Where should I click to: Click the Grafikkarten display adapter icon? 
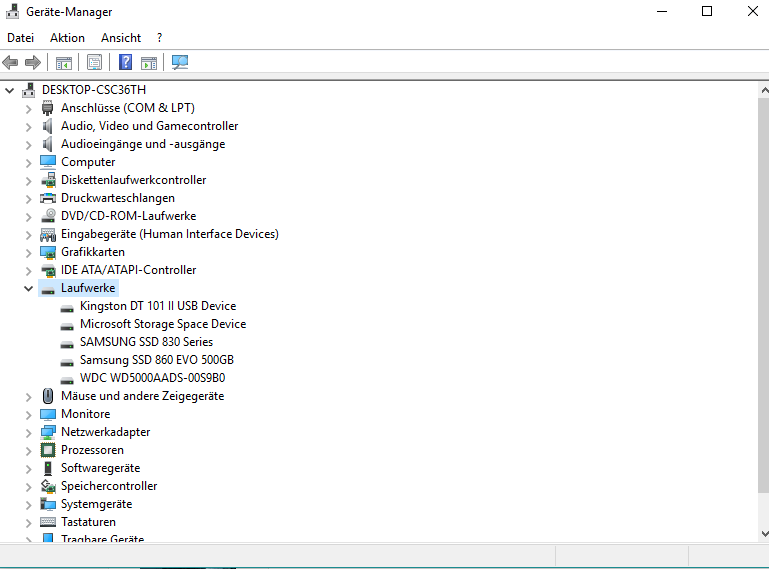pos(48,252)
